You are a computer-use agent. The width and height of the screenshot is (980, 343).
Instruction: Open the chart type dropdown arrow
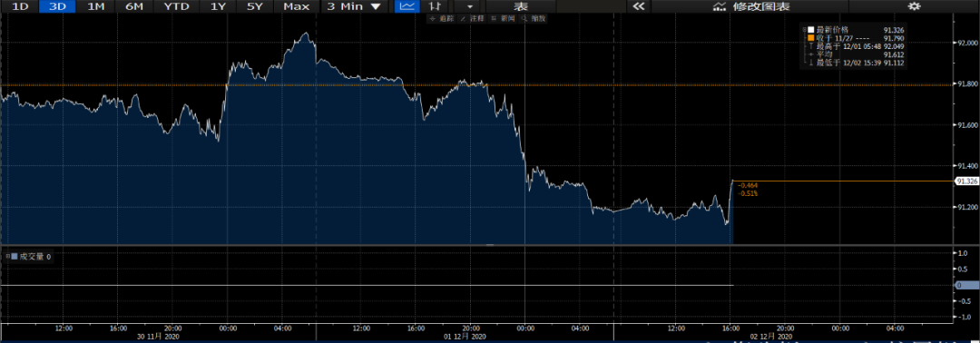click(469, 7)
